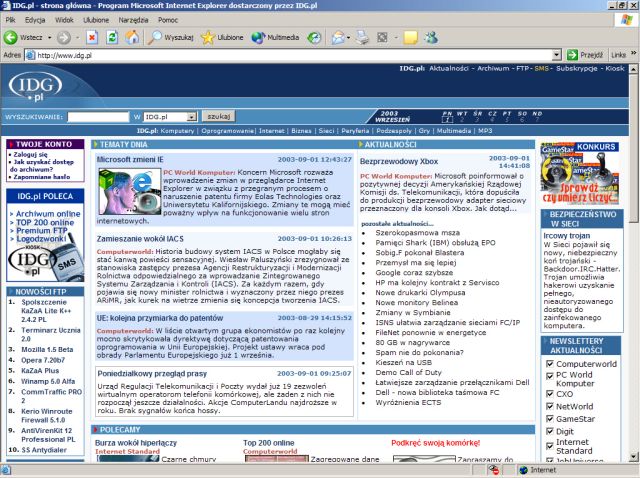Image resolution: width=640 pixels, height=478 pixels.
Task: Click the Oprogramowanie navigation link
Action: [x=227, y=131]
